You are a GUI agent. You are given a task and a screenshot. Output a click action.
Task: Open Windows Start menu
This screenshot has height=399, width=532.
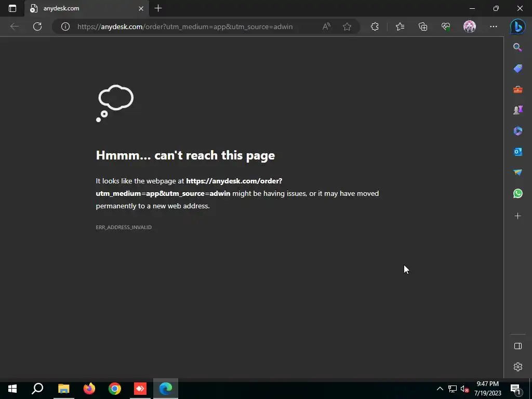point(12,389)
